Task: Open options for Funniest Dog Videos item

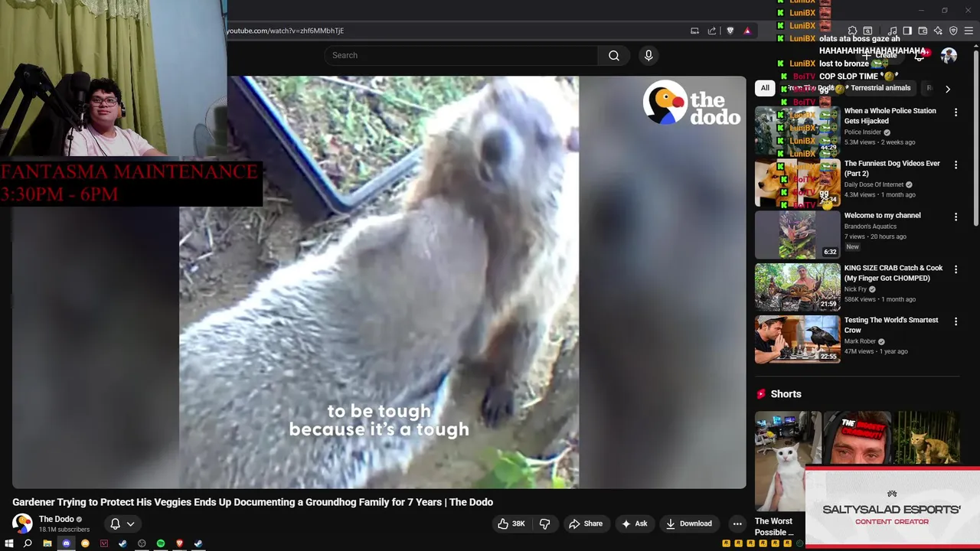Action: tap(955, 165)
